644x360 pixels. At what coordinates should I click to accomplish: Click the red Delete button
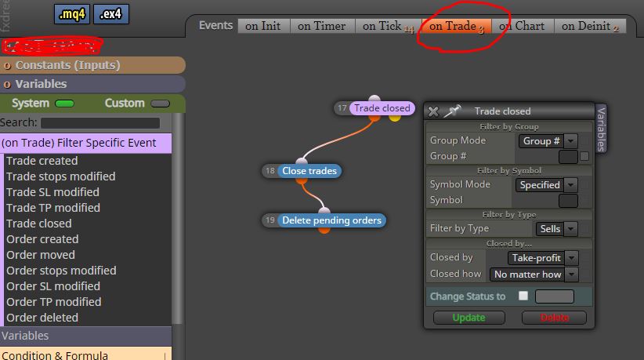554,318
